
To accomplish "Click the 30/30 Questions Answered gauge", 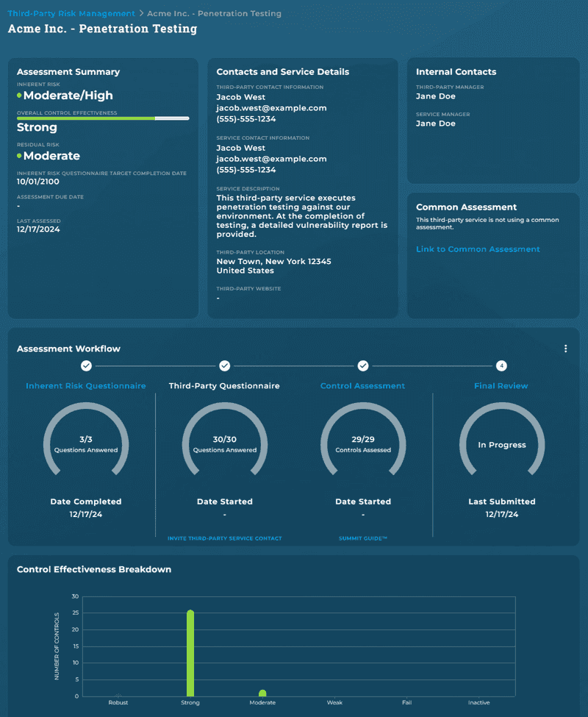I will point(224,440).
